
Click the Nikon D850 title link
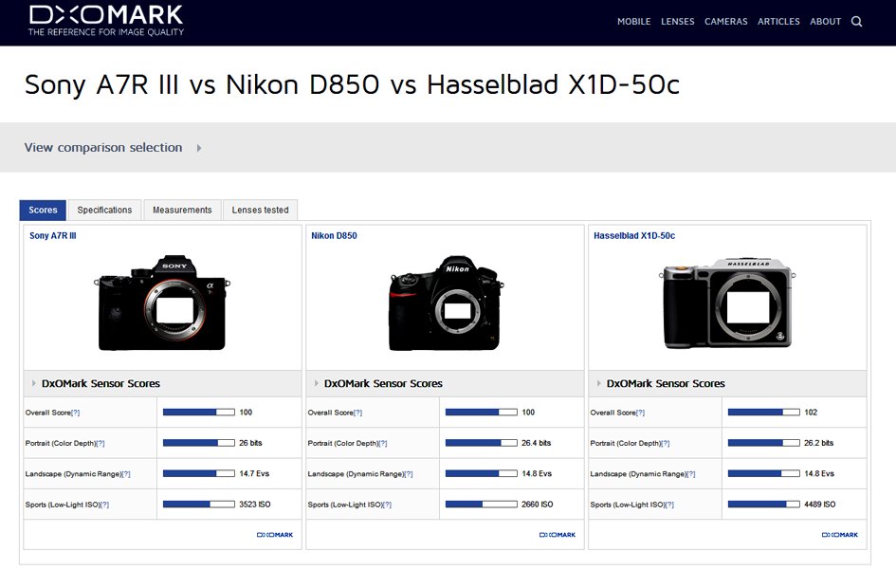point(334,235)
